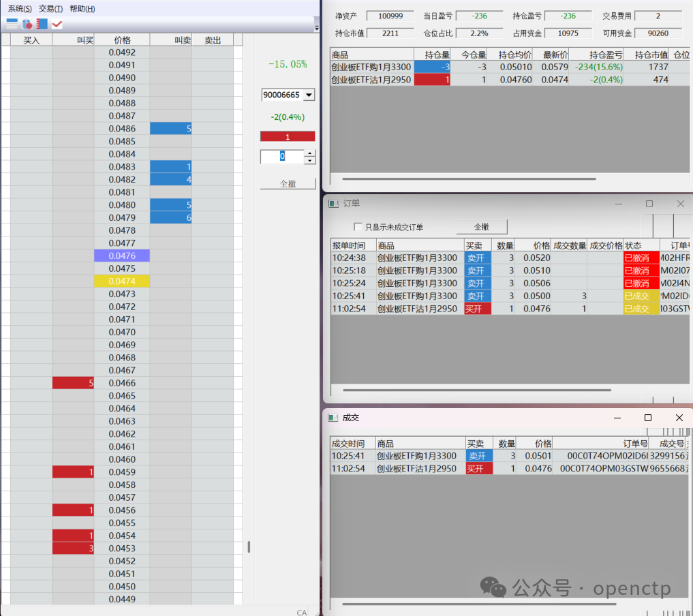Open the 交易(T) menu
This screenshot has width=693, height=616.
(x=51, y=9)
